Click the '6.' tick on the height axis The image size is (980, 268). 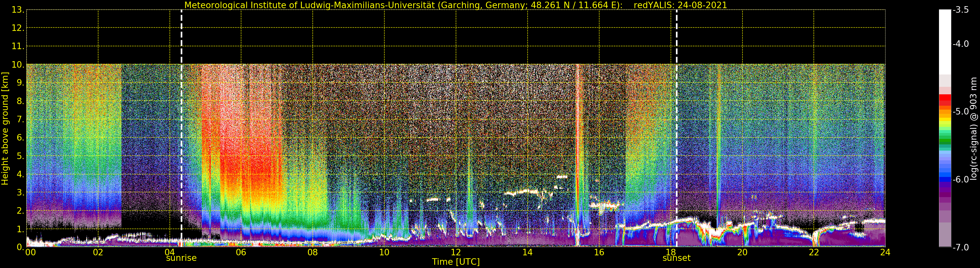[x=20, y=138]
